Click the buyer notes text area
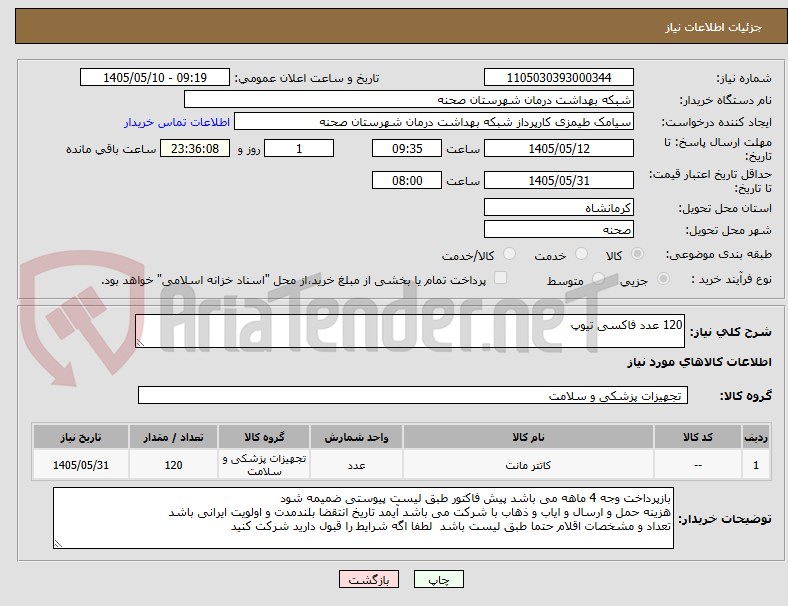The image size is (788, 606). pos(363,518)
